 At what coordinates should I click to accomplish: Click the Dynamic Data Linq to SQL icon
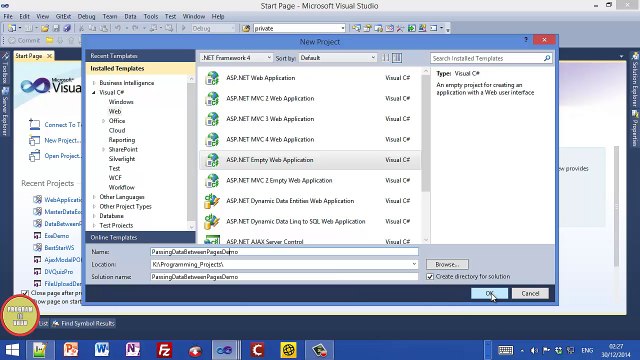pyautogui.click(x=212, y=221)
